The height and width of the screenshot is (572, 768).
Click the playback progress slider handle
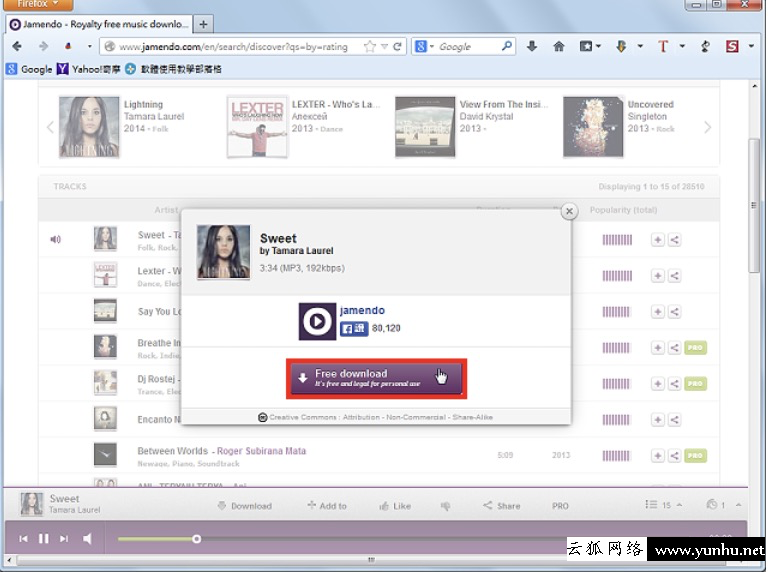[x=196, y=539]
